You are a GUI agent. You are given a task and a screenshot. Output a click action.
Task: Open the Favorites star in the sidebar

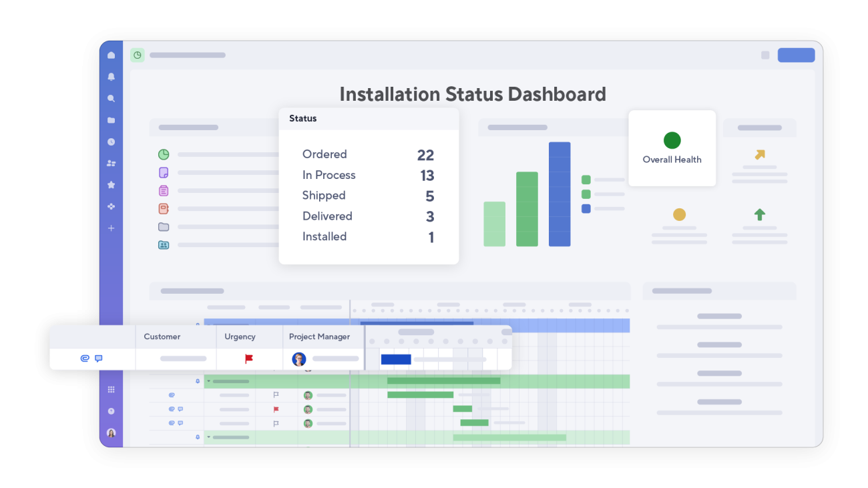coord(111,185)
